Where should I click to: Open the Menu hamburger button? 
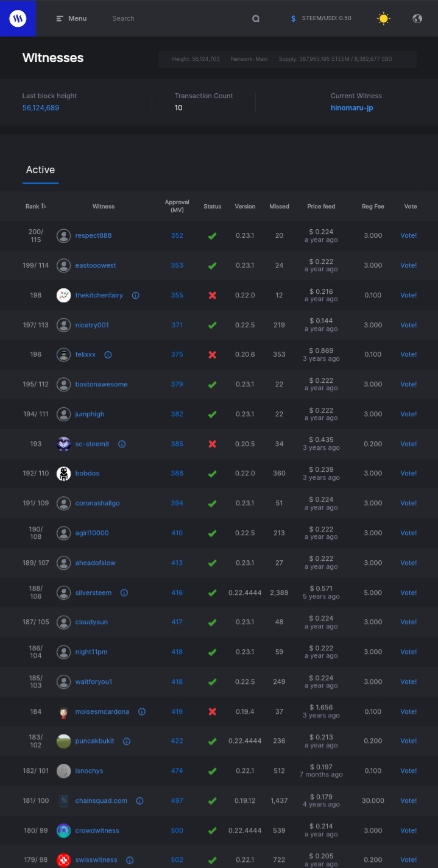tap(71, 18)
